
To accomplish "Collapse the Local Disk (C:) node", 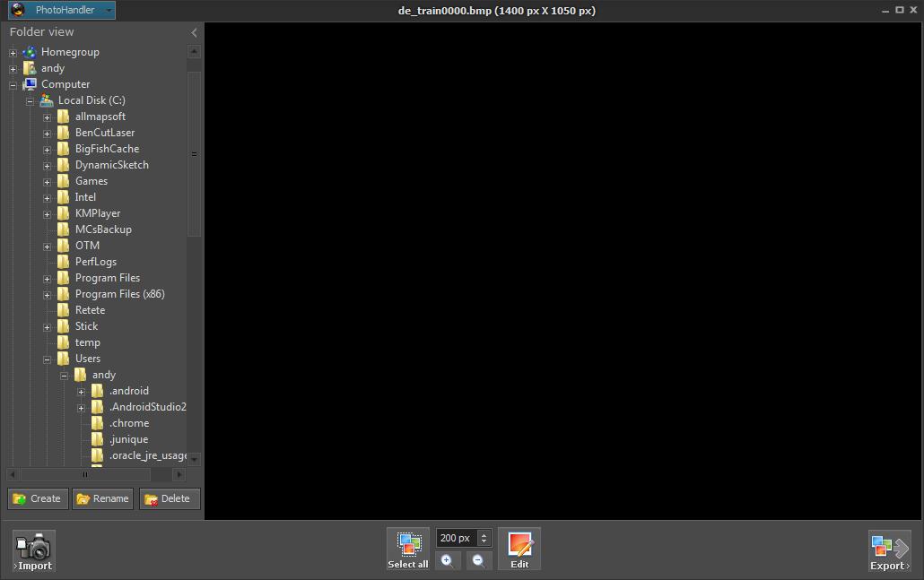I will coord(29,100).
